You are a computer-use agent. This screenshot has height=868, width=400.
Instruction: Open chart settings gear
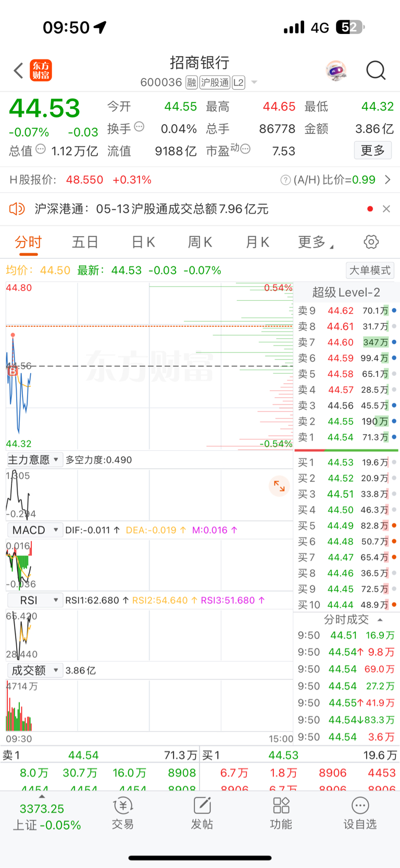pos(371,242)
